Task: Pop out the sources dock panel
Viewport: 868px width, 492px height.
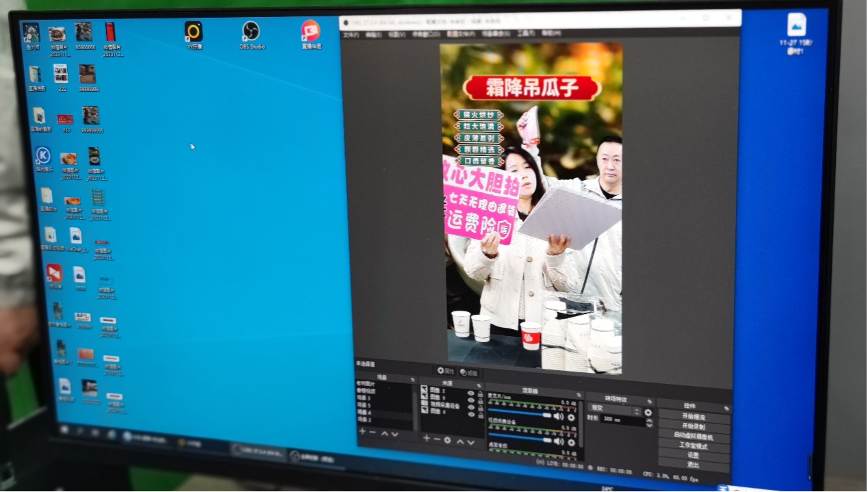Action: 479,385
